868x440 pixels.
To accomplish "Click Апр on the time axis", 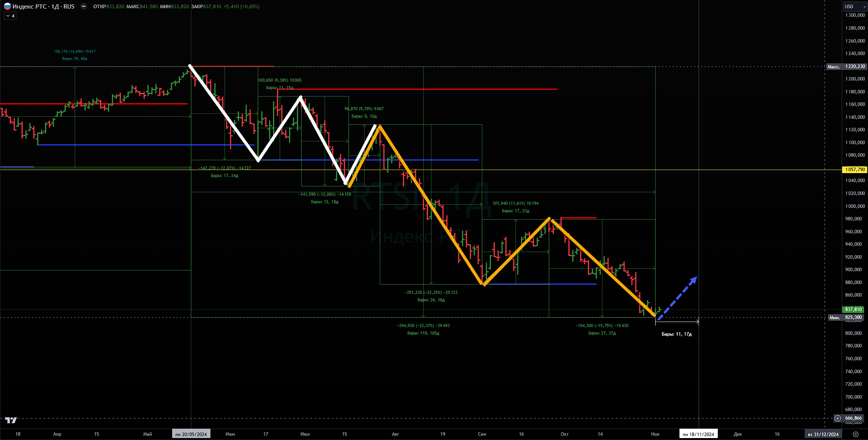I will coord(57,434).
